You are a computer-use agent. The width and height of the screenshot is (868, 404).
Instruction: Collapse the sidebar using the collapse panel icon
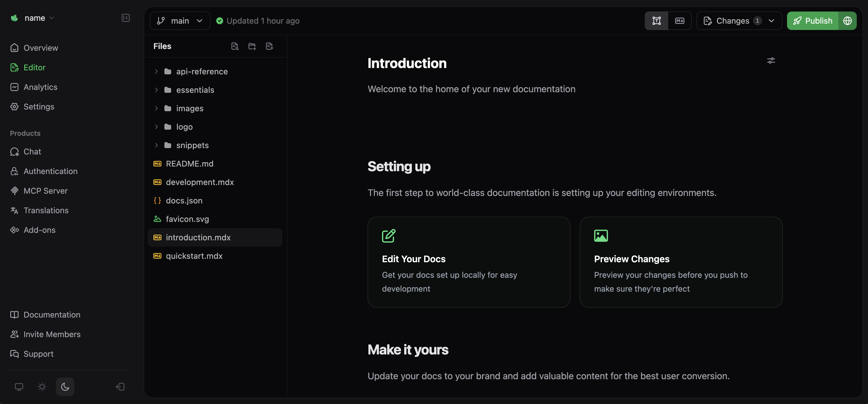tap(125, 18)
